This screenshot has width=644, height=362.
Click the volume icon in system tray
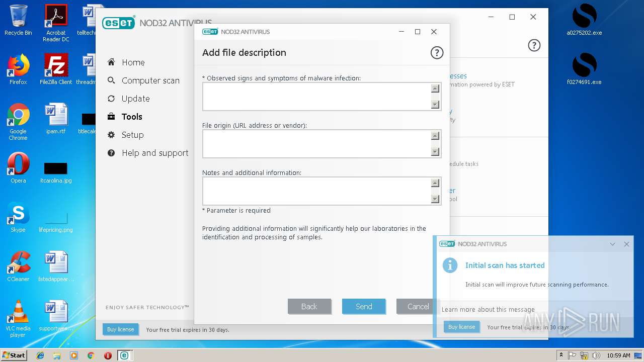[597, 355]
